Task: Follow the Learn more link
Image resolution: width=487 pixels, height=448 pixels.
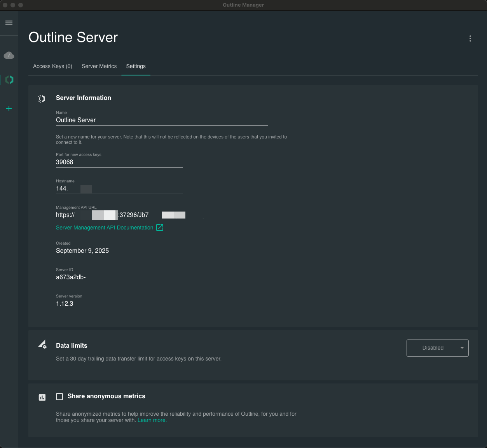Action: 152,420
